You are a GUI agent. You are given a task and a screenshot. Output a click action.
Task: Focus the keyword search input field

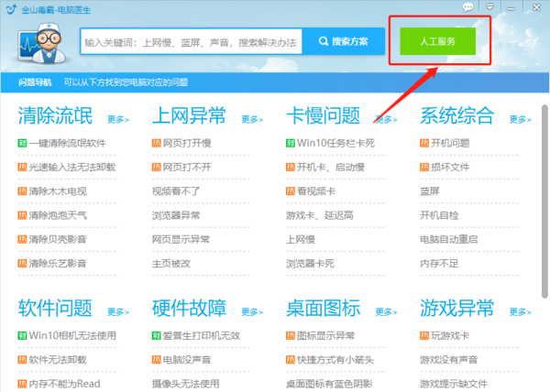coord(192,42)
